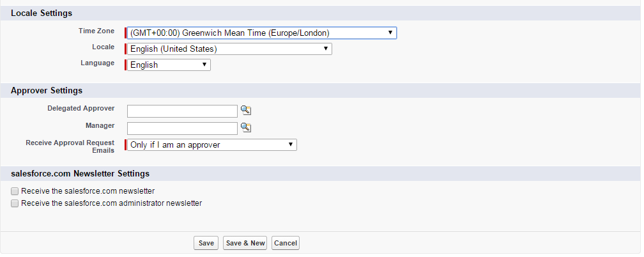Open the Delegated Approver lookup icon
The image size is (644, 257).
coord(245,110)
